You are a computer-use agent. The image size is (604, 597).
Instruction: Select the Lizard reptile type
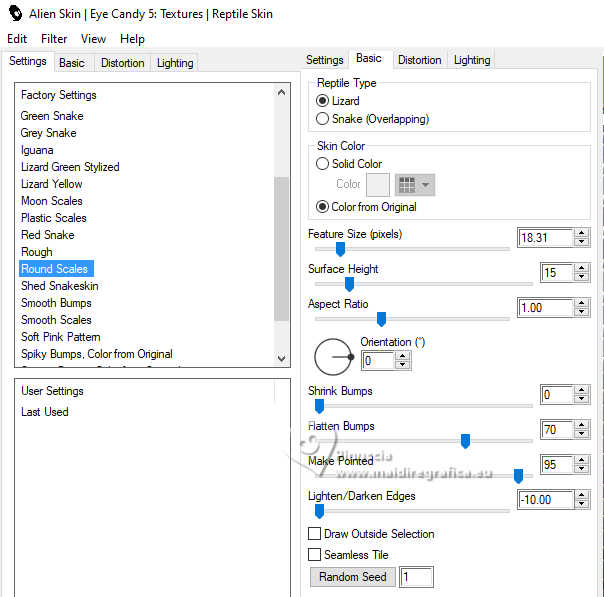coord(322,101)
